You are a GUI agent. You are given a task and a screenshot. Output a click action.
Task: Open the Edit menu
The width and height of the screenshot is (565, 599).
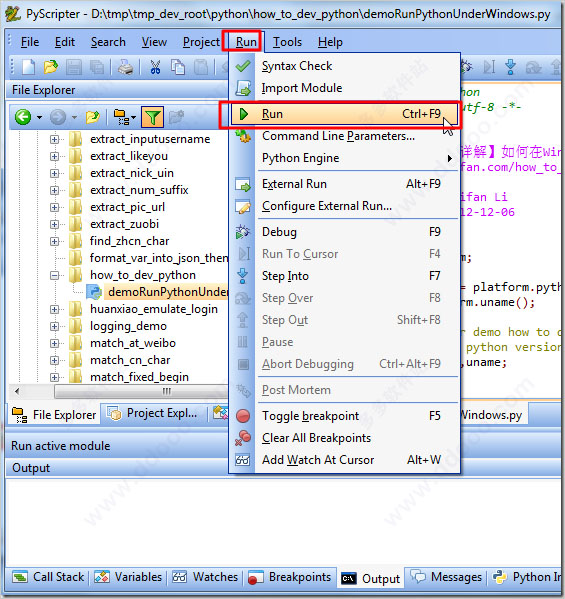click(x=65, y=42)
